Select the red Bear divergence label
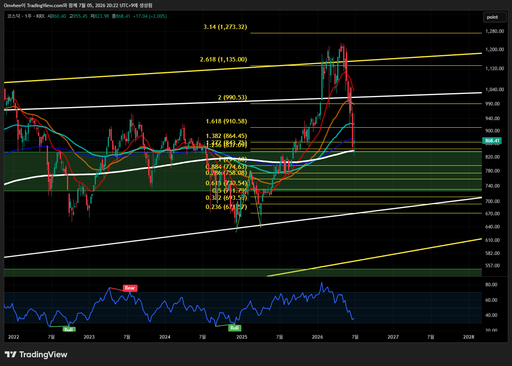 (x=130, y=288)
